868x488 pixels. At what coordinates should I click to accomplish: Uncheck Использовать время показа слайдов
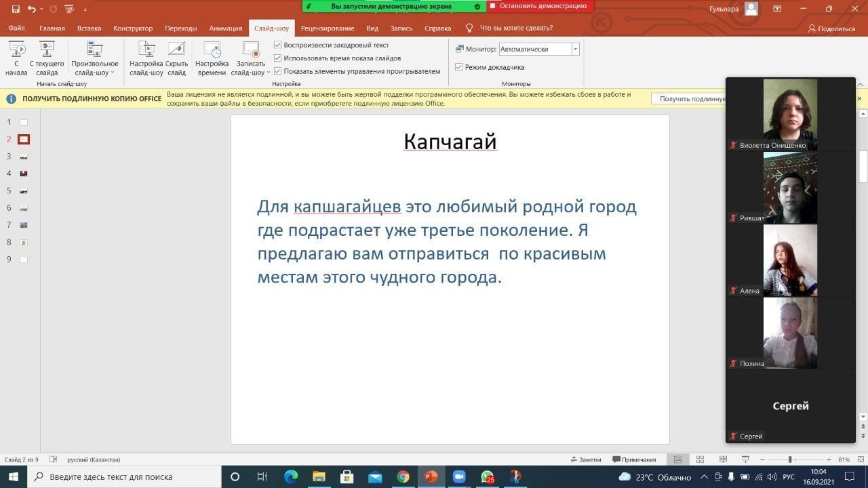[x=277, y=58]
